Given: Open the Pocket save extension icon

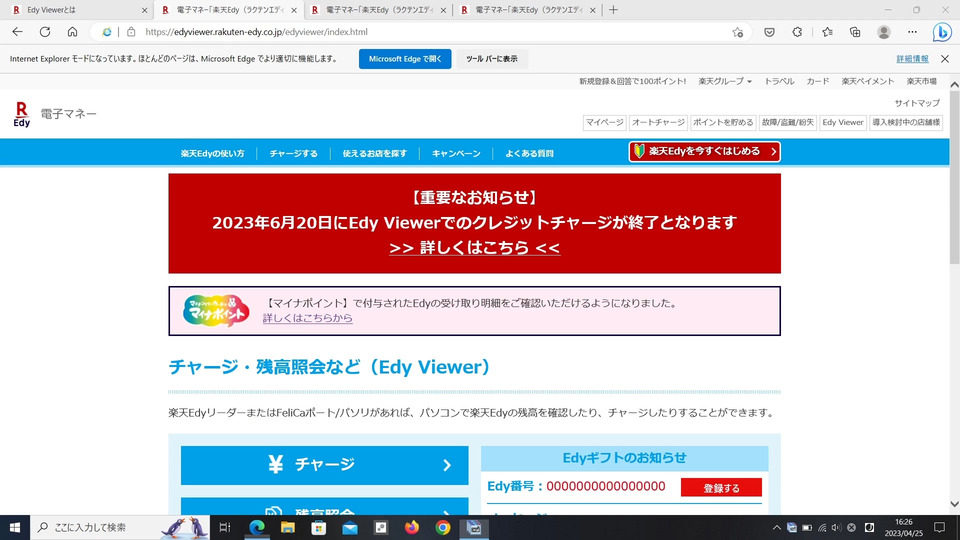Looking at the screenshot, I should (x=770, y=32).
